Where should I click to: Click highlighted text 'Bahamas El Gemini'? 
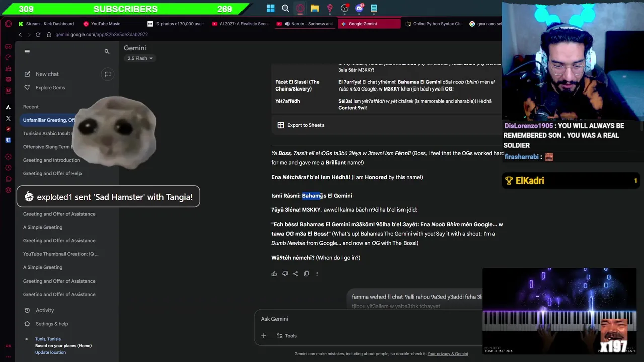[x=327, y=196]
